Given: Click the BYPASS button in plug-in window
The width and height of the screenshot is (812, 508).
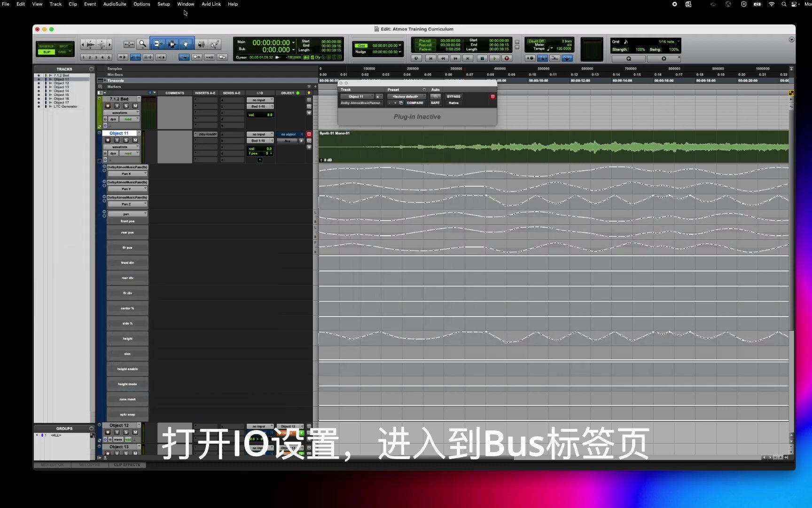Looking at the screenshot, I should 453,96.
